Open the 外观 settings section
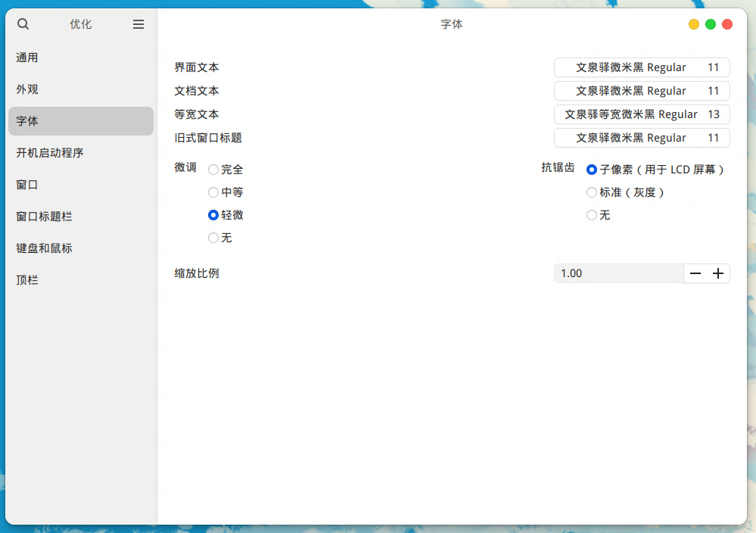Viewport: 756px width, 533px height. point(26,89)
